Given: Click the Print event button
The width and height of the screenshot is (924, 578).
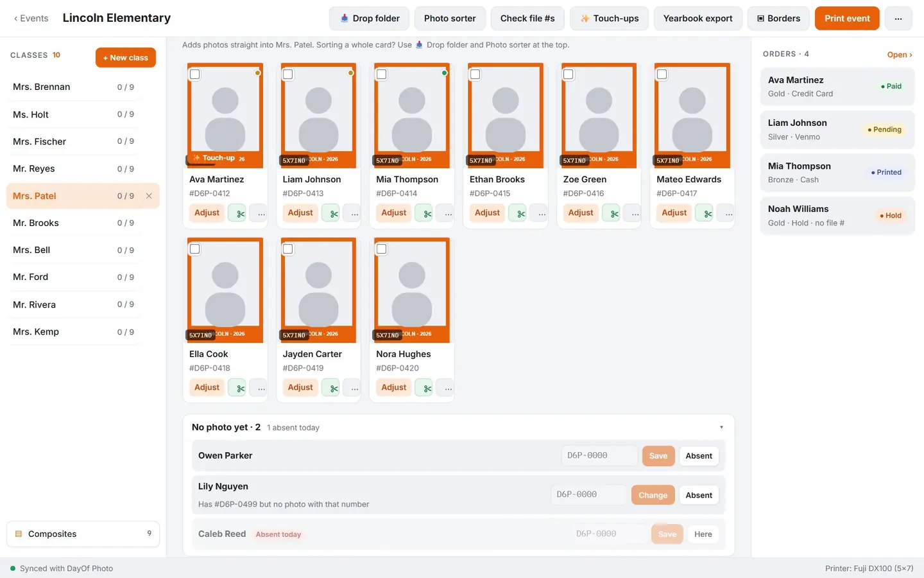Looking at the screenshot, I should click(x=847, y=19).
